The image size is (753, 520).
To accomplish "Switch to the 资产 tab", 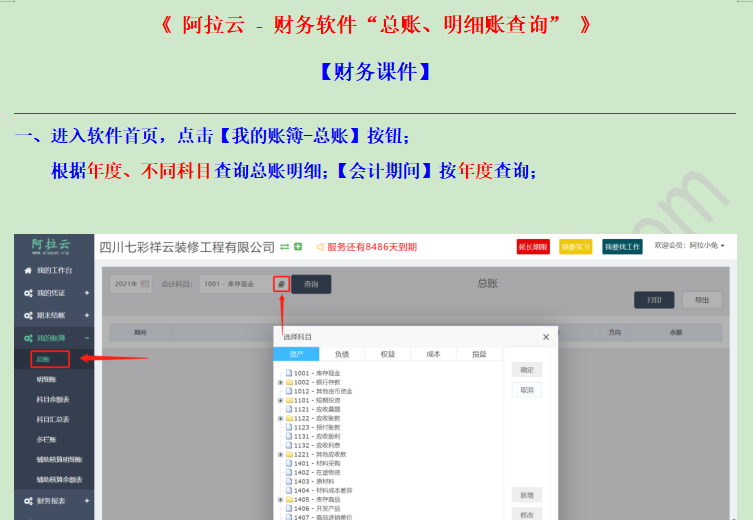I will tap(296, 354).
